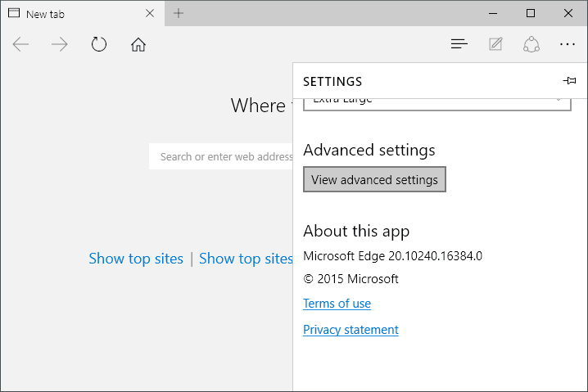The image size is (588, 392).
Task: Select the Microsoft Edge 20.10240.16384.0 version text
Action: coord(392,256)
